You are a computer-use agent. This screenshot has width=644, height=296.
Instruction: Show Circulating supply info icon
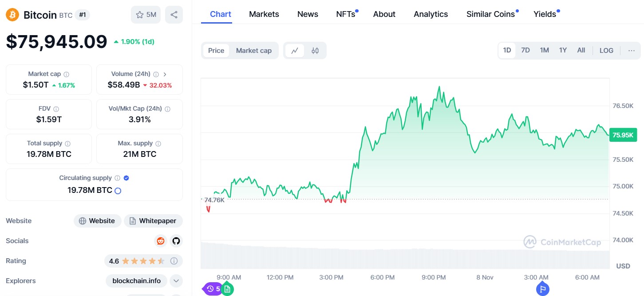pos(117,178)
